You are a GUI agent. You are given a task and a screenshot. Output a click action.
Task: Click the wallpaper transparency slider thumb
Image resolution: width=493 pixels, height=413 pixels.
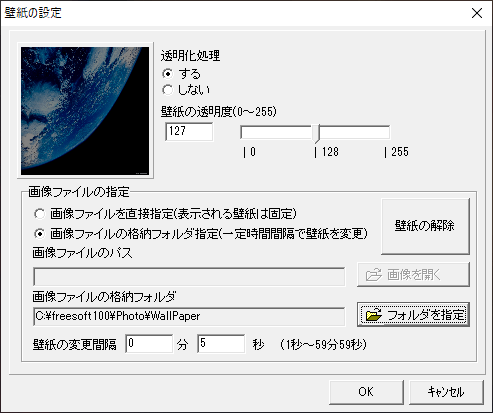(317, 134)
